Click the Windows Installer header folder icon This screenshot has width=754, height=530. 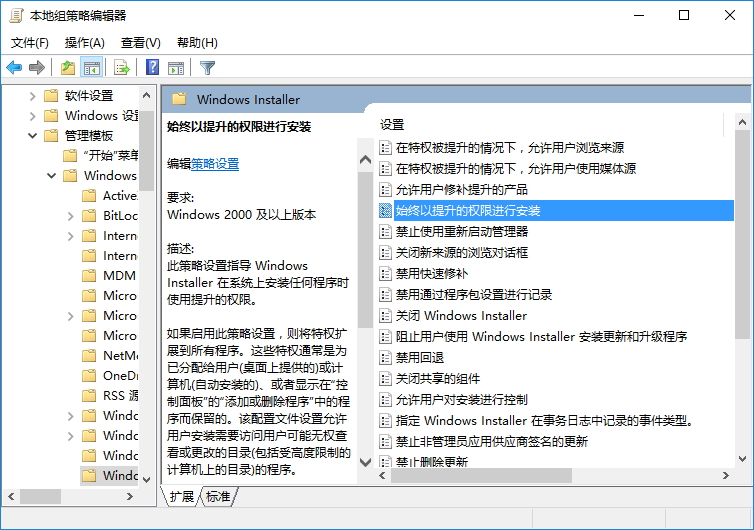coord(179,99)
